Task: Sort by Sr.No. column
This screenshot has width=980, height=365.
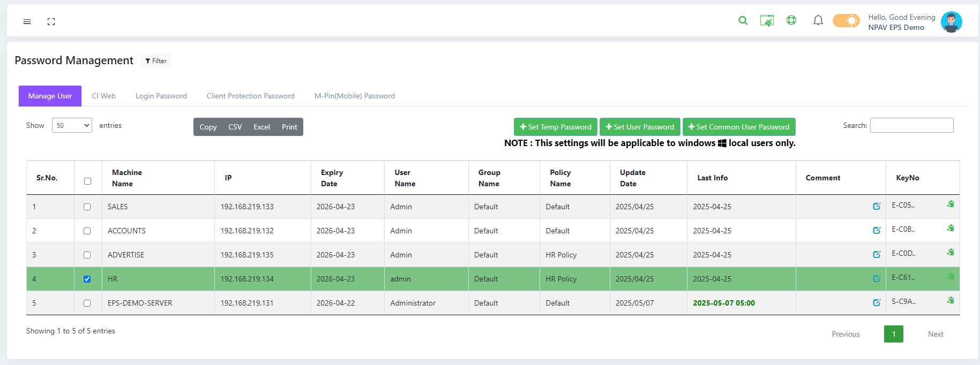Action: (50, 178)
